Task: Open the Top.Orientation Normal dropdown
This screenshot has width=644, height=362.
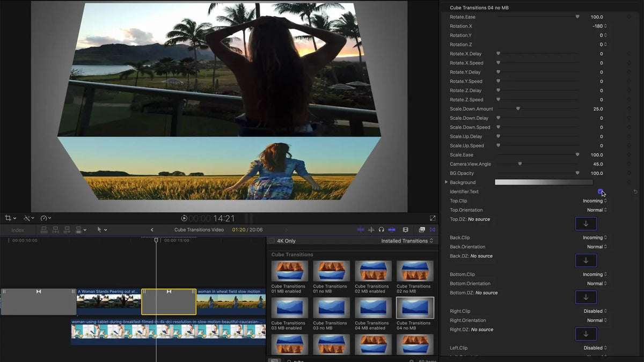Action: pyautogui.click(x=597, y=210)
